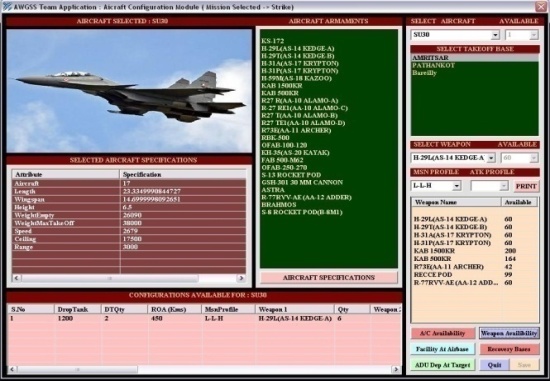This screenshot has height=381, width=550.
Task: Select H-31P(AS-17 KRYPTON) in armaments list
Action: click(x=300, y=71)
